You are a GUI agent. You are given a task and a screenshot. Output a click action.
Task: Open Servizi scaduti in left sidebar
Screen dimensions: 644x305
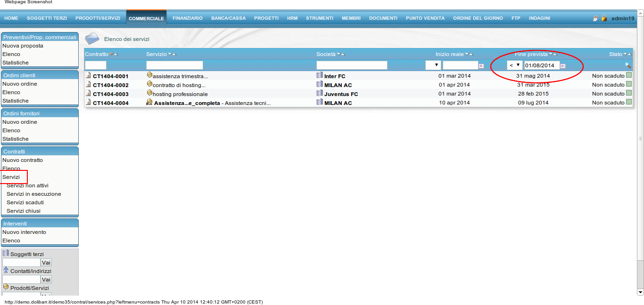[x=25, y=202]
